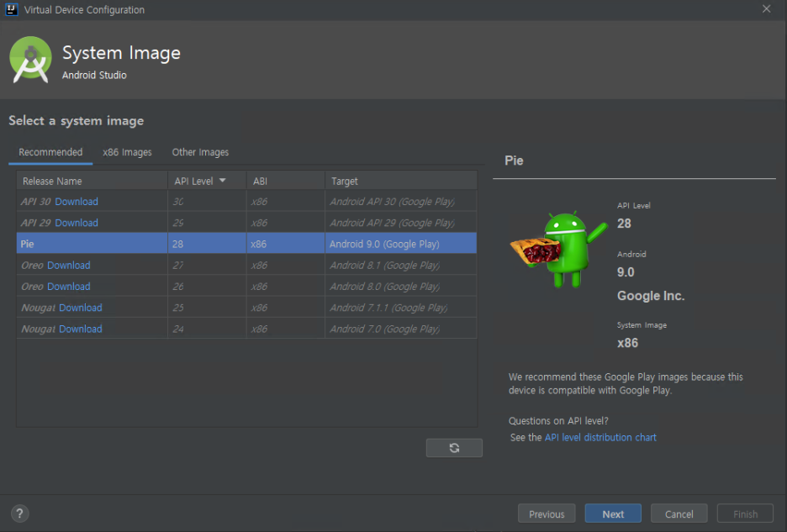Click the Next button
This screenshot has width=787, height=532.
[x=613, y=514]
